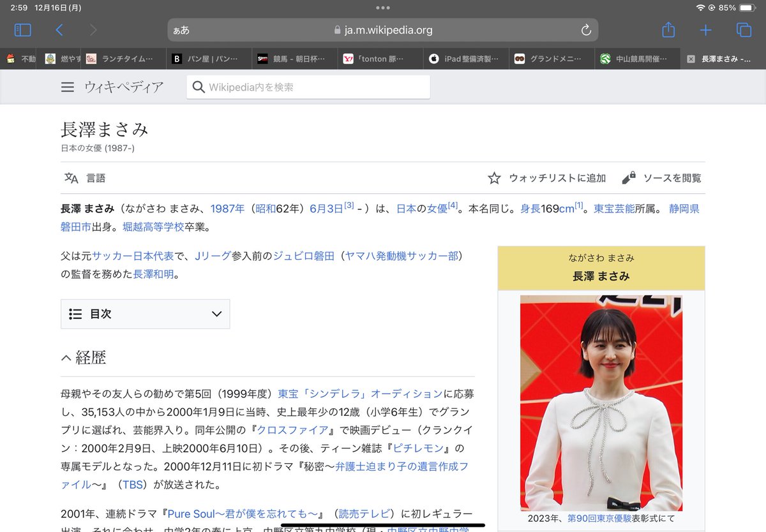Show the tab overview grid
Screen dimensions: 766x532
point(743,30)
